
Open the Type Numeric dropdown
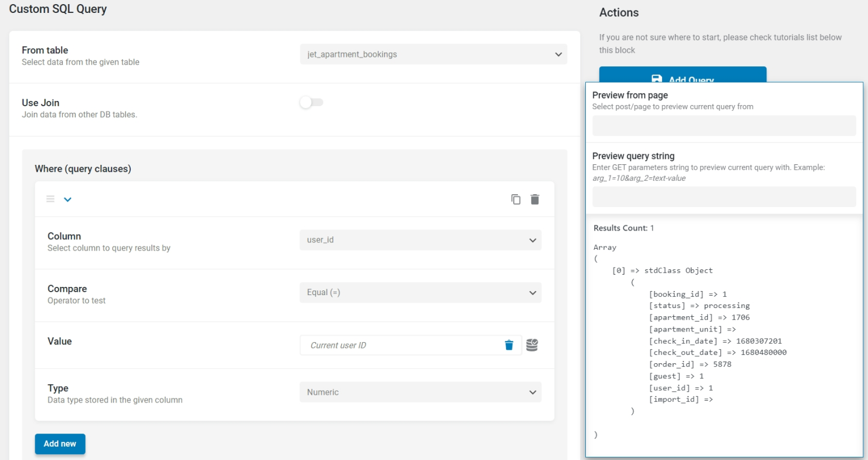tap(421, 392)
